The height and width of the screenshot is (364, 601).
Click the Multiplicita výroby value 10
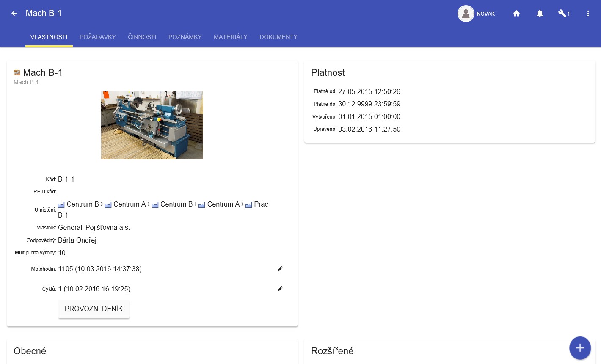click(62, 253)
